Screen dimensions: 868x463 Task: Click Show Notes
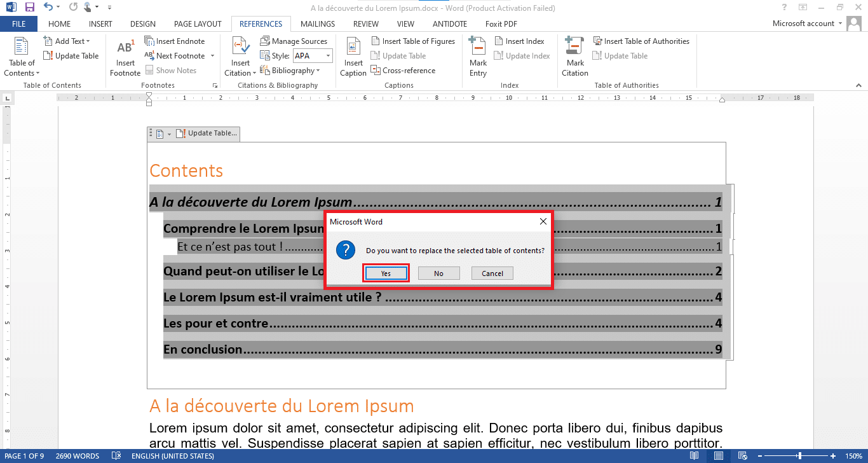tap(171, 71)
